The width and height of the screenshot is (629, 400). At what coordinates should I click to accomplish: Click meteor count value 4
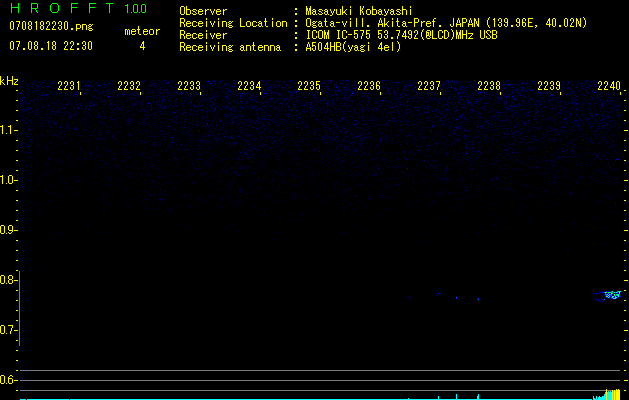[x=142, y=46]
